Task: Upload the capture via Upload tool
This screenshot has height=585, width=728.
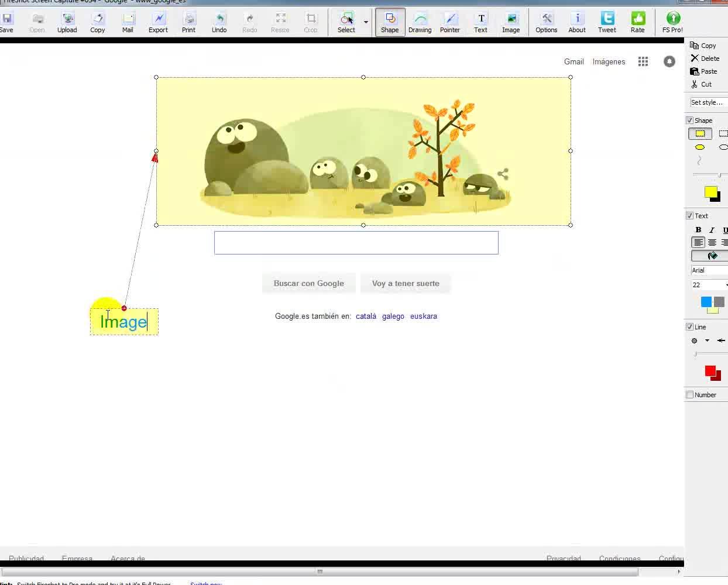Action: click(x=67, y=23)
